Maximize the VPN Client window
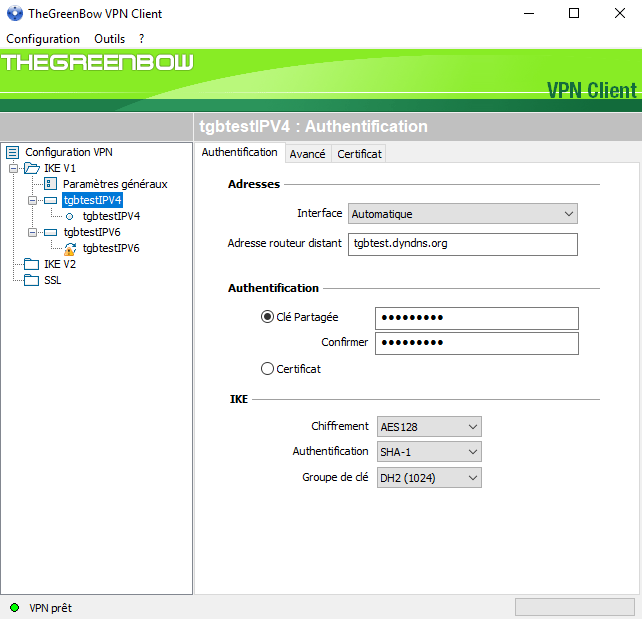The image size is (642, 619). coord(574,13)
